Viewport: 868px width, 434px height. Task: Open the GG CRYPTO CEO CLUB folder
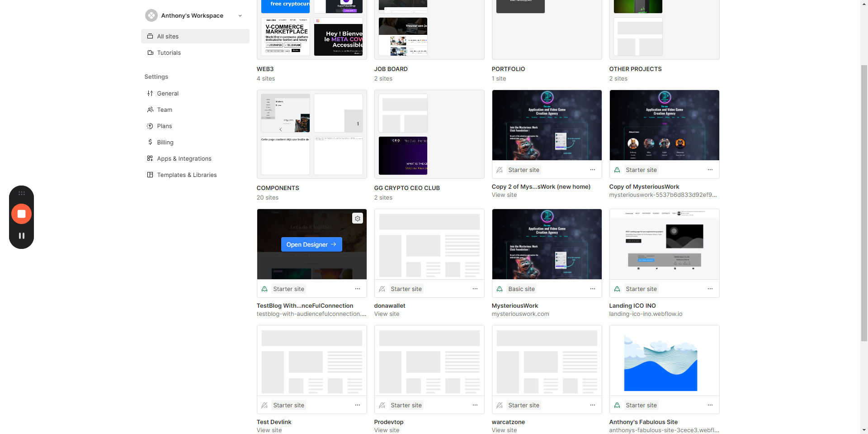tap(429, 134)
